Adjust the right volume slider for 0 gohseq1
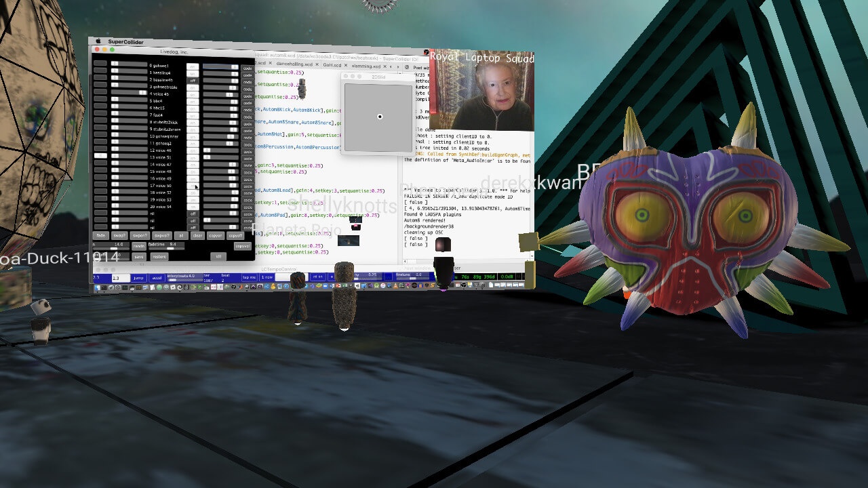Viewport: 868px width, 488px height. pyautogui.click(x=221, y=66)
